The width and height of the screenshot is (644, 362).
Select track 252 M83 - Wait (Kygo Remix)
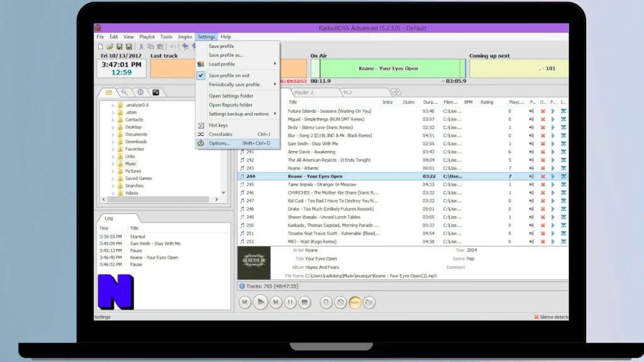coord(403,242)
